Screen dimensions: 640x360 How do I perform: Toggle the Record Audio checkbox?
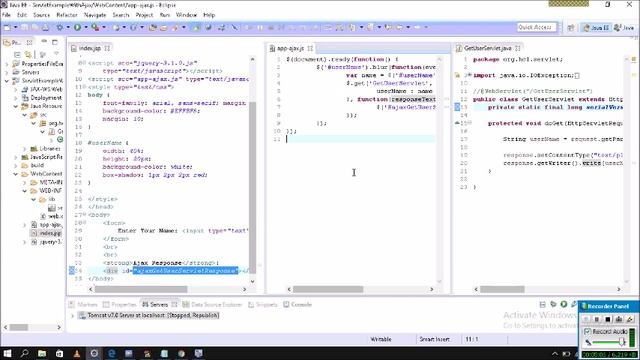click(588, 331)
